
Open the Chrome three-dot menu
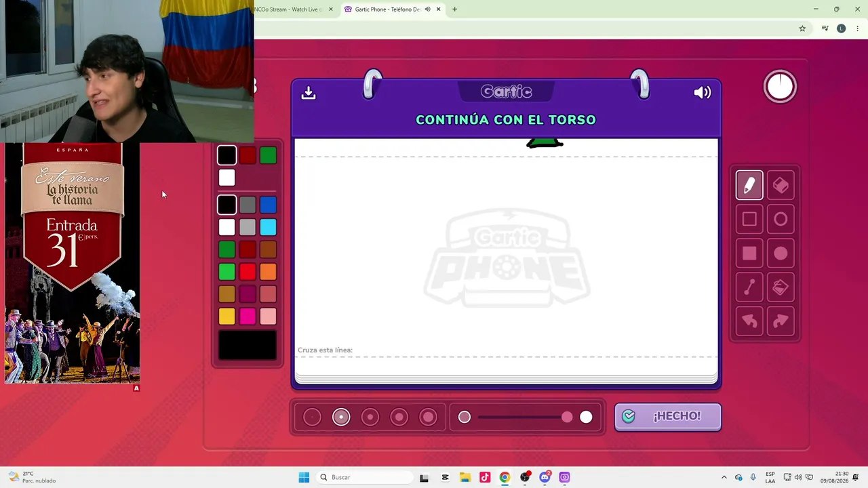click(x=858, y=28)
